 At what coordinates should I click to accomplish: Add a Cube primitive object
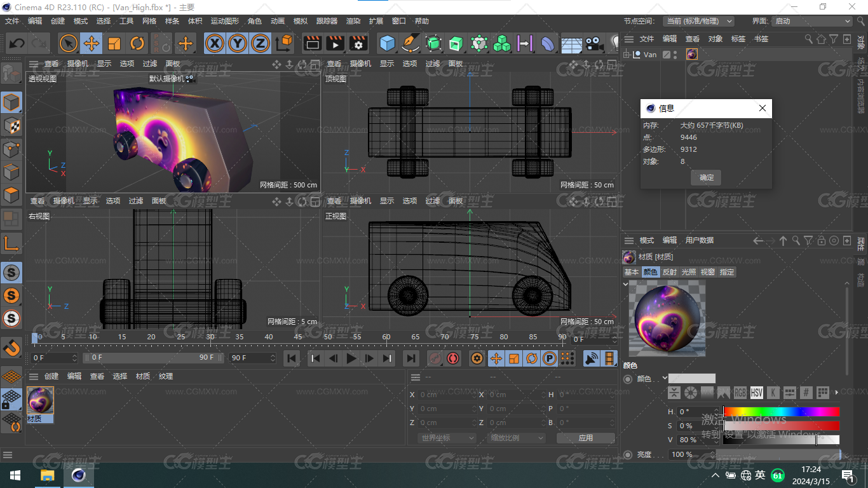point(387,43)
